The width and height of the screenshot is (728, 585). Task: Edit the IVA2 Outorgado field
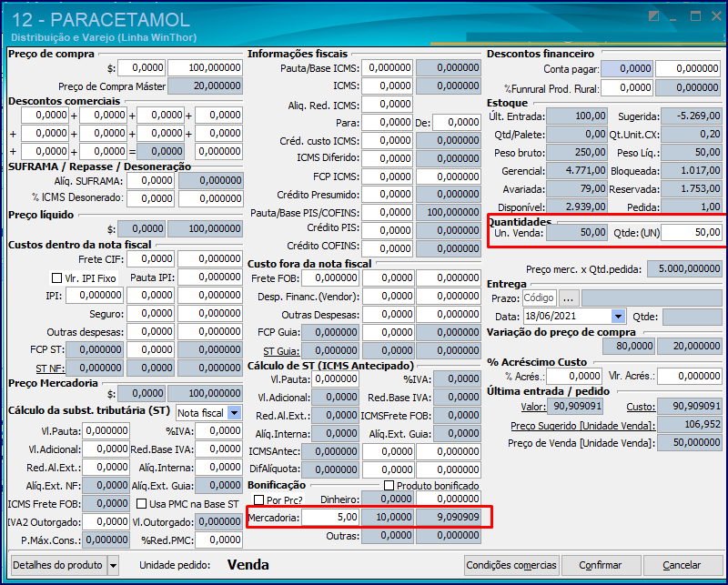[106, 522]
